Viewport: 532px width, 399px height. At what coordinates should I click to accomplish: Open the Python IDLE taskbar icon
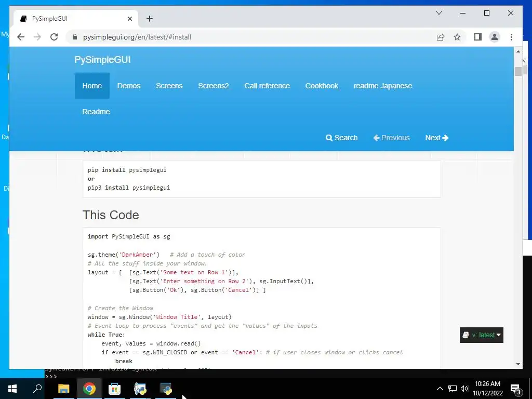pos(140,389)
